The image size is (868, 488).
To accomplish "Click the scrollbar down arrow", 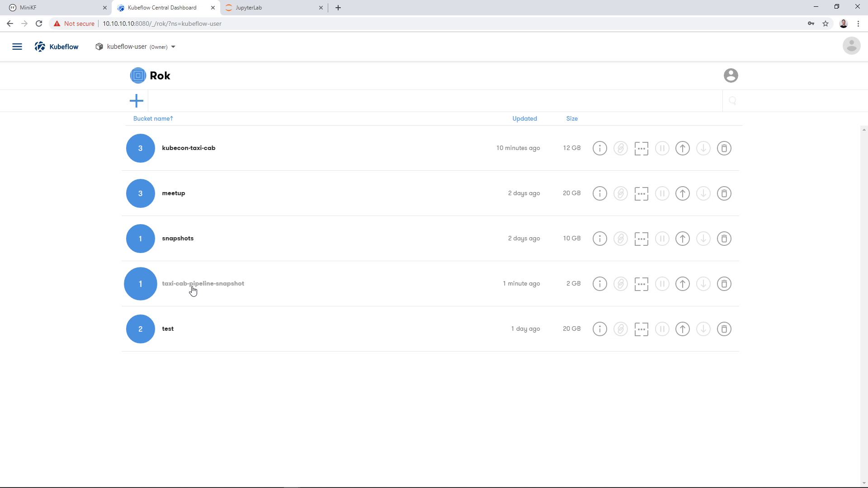I will (864, 483).
